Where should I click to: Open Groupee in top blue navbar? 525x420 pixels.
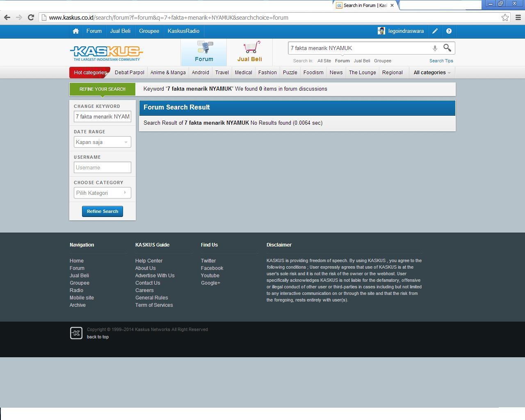[149, 31]
